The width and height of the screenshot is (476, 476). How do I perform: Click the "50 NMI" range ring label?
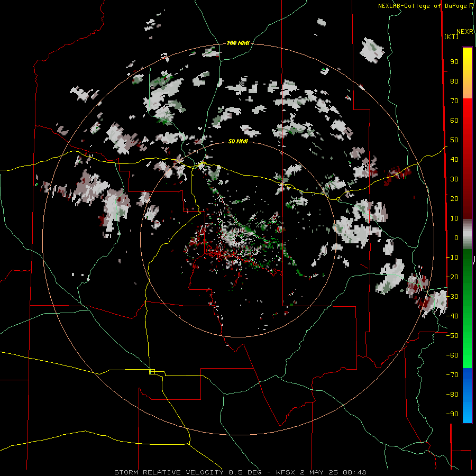[238, 141]
